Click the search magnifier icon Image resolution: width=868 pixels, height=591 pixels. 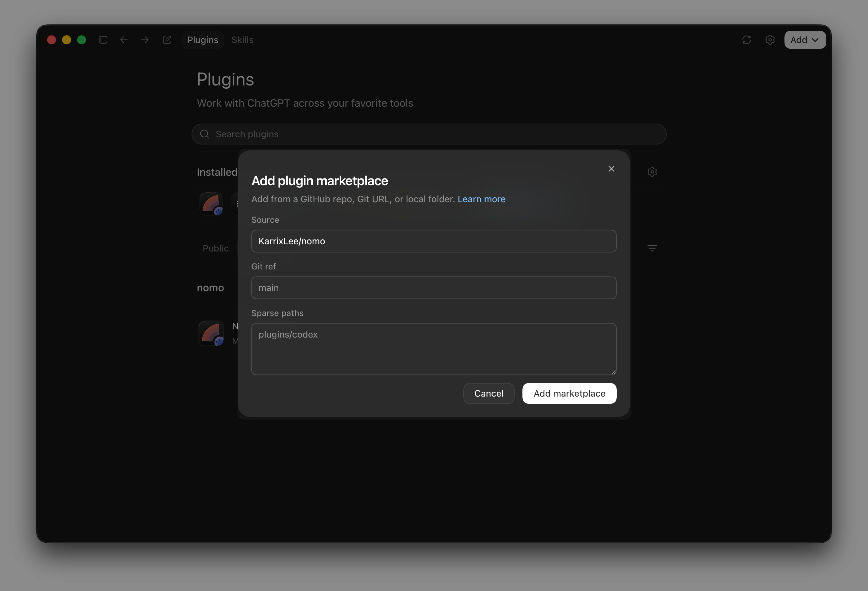point(204,134)
